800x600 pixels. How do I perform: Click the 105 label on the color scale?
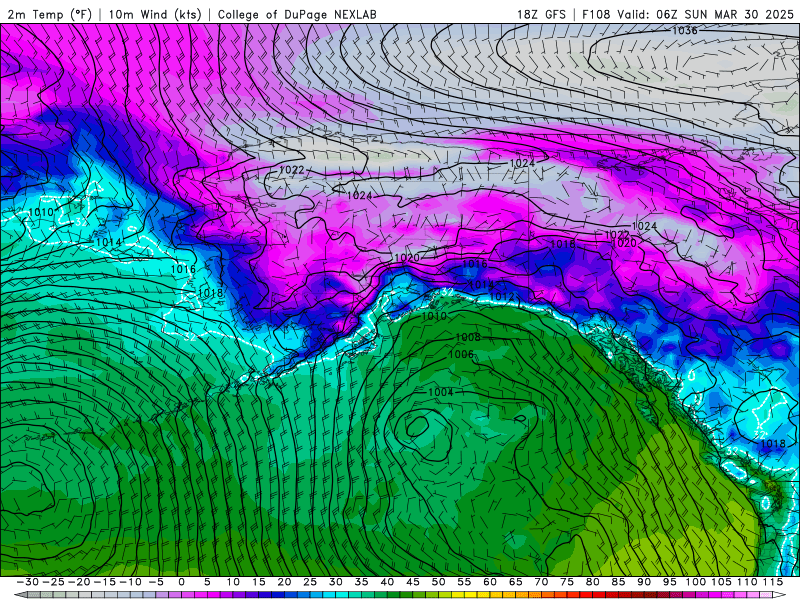pos(721,582)
